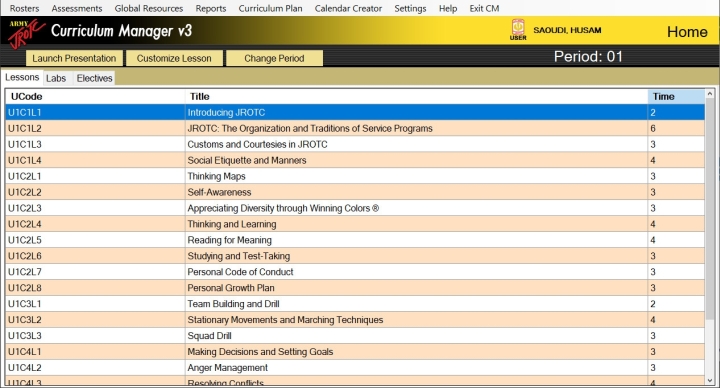Select the Personal Code of Conduct lesson
720x388 pixels.
coord(355,272)
